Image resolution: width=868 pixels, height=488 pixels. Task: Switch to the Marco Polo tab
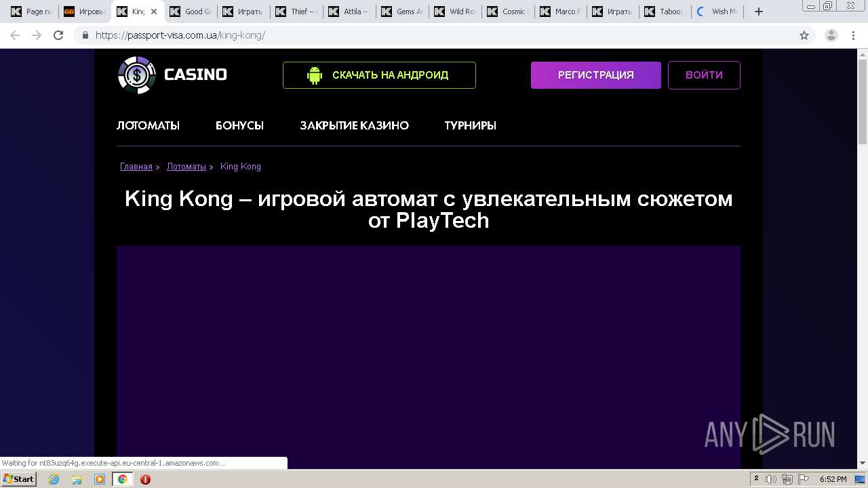click(561, 12)
